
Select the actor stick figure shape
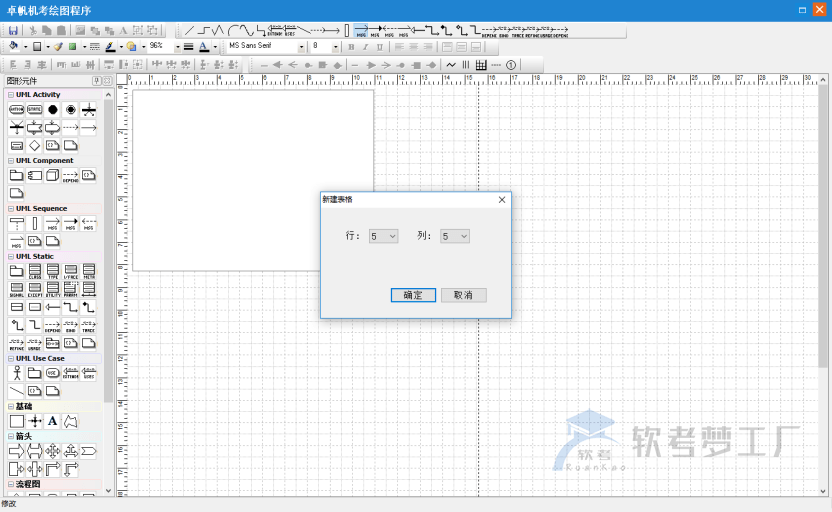16,373
